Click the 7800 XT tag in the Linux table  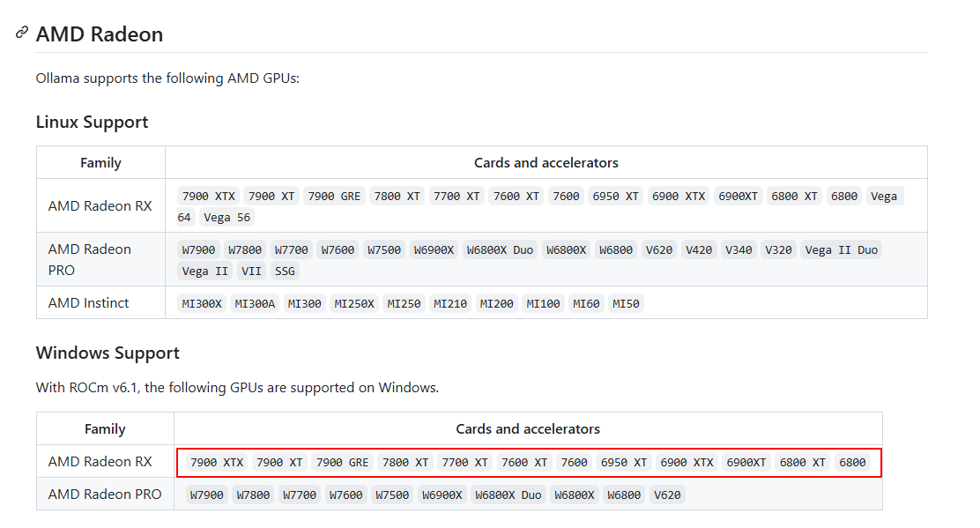point(397,197)
